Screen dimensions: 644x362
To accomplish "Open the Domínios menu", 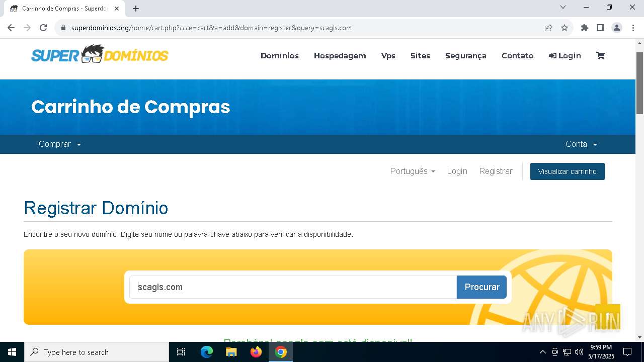I will [280, 56].
